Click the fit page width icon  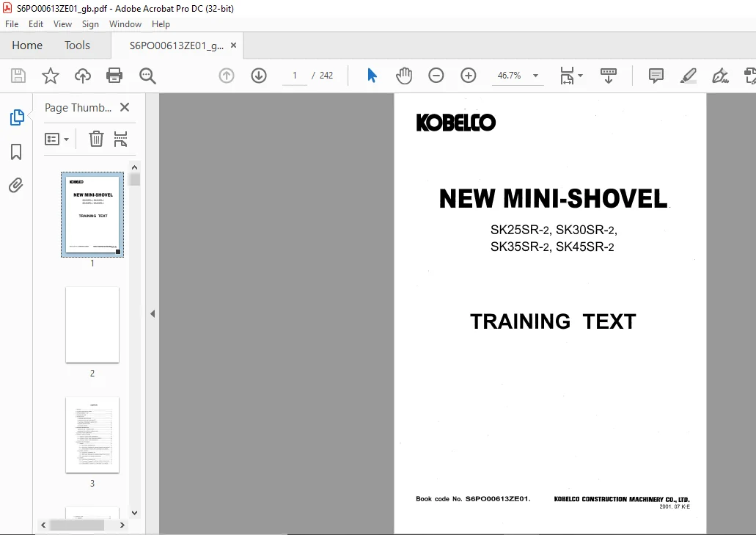pyautogui.click(x=567, y=76)
